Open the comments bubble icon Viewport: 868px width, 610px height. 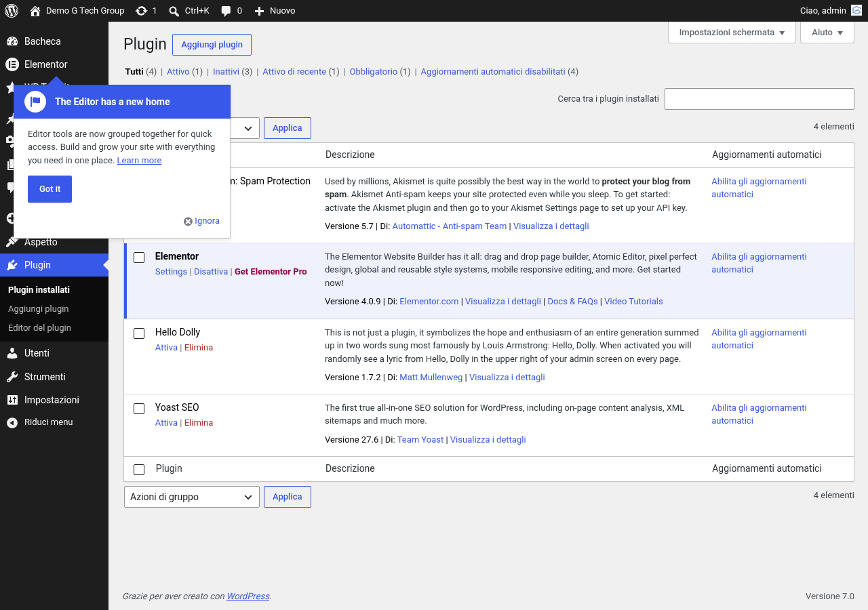tap(226, 11)
